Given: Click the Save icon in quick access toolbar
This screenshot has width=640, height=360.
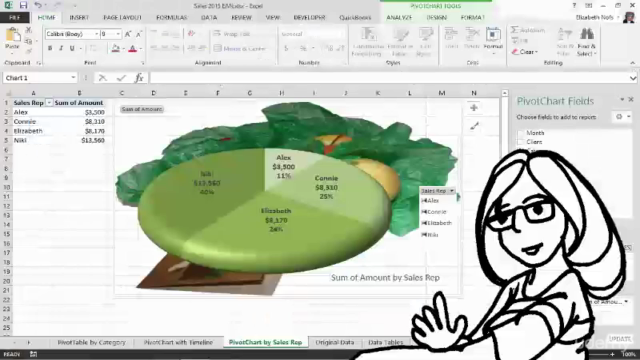Looking at the screenshot, I should 23,5.
